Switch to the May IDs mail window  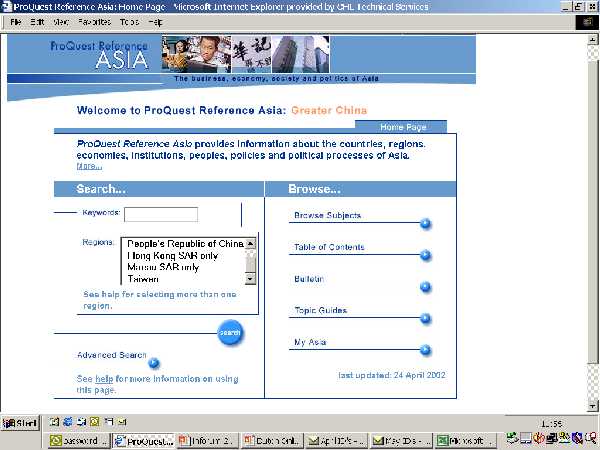pyautogui.click(x=401, y=441)
